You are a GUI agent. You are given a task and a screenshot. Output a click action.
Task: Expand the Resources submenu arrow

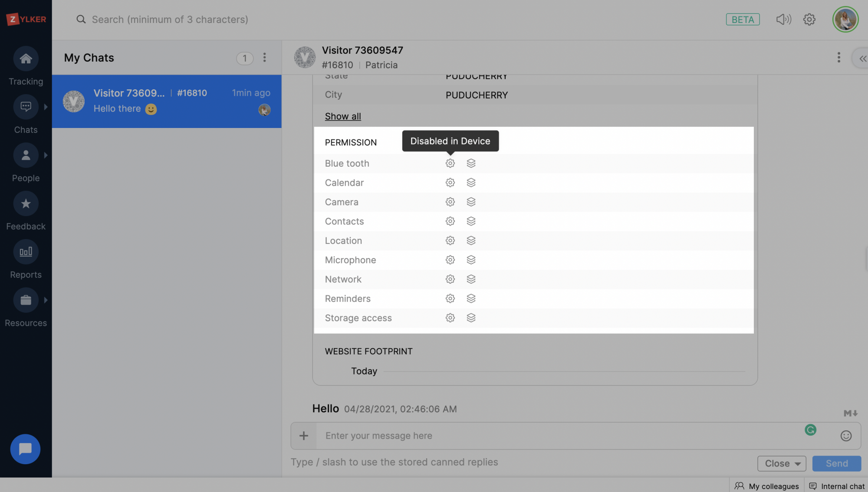tap(46, 300)
